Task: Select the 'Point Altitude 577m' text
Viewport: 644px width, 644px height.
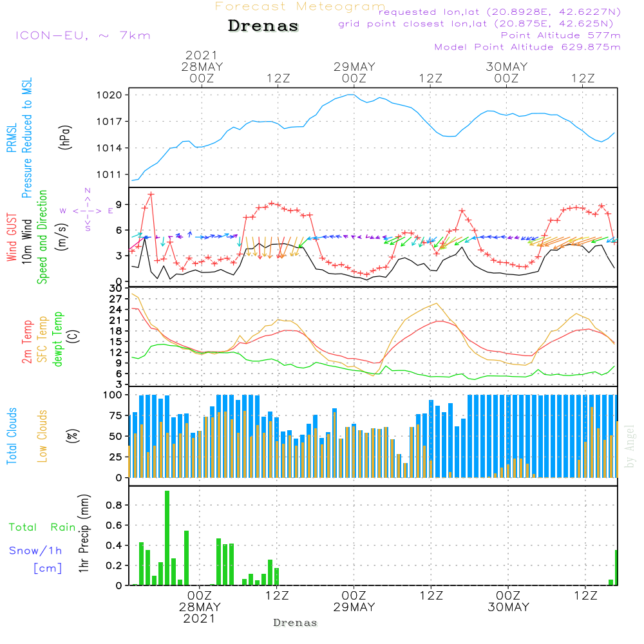Action: [561, 35]
